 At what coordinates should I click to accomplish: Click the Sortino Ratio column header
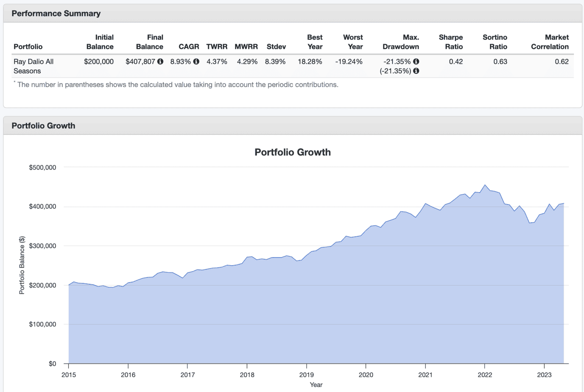[495, 42]
